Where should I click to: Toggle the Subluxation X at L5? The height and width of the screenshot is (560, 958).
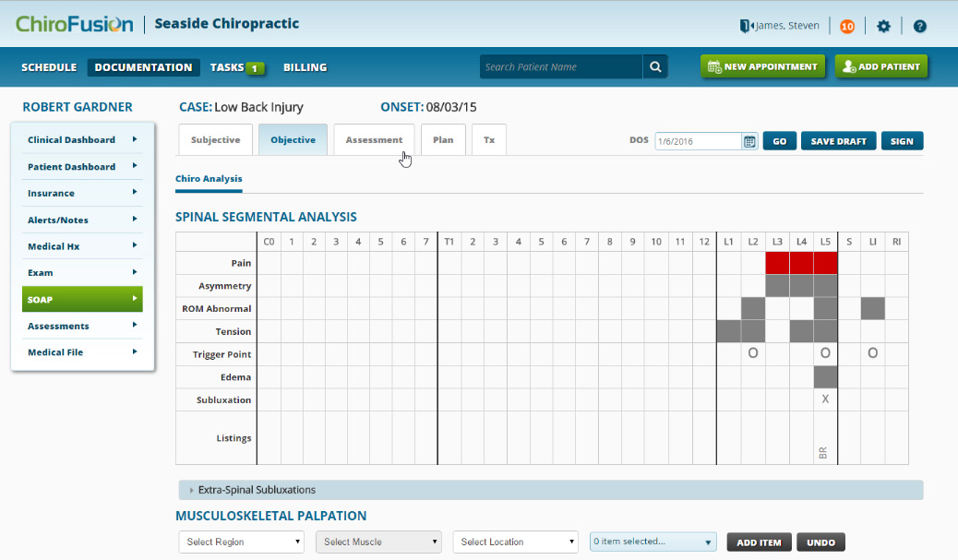coord(824,399)
